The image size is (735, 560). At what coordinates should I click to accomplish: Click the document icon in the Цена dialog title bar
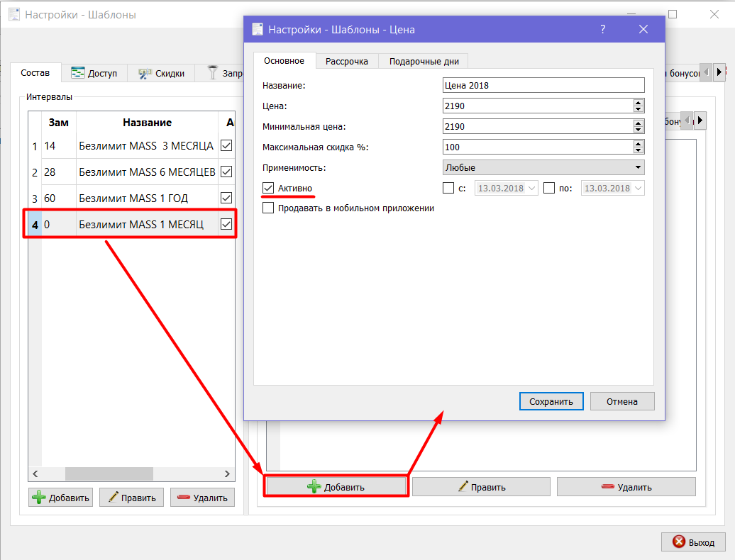point(258,29)
